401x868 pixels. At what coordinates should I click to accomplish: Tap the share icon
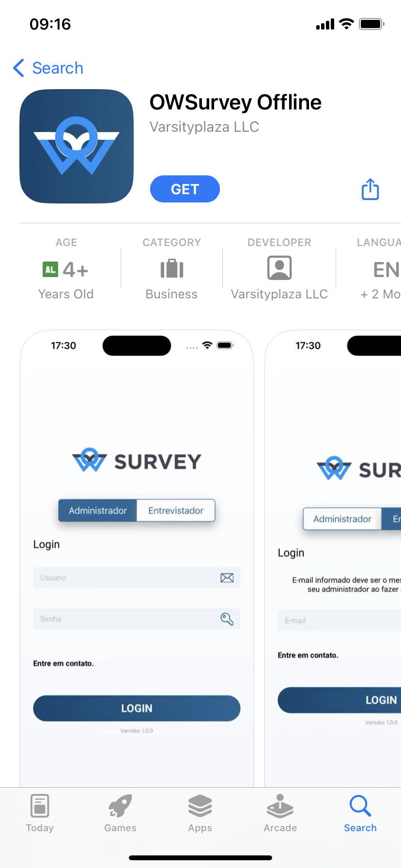pos(370,189)
